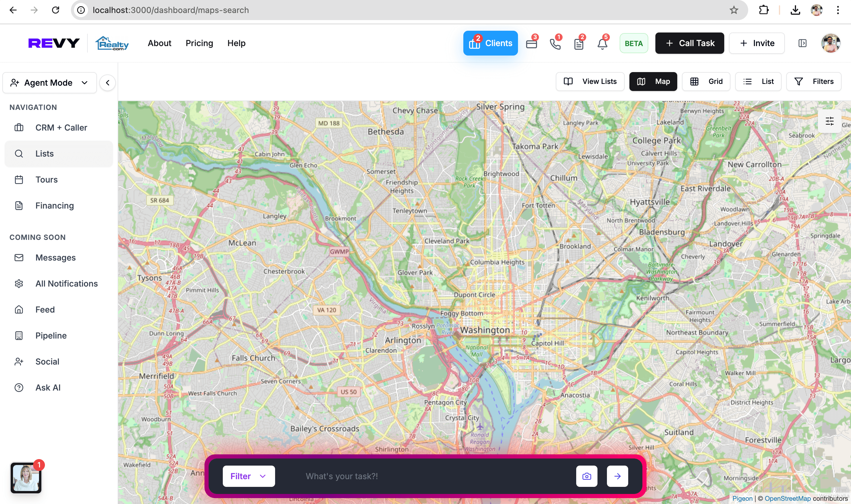Open Tours in the navigation sidebar
The image size is (851, 504).
[46, 180]
